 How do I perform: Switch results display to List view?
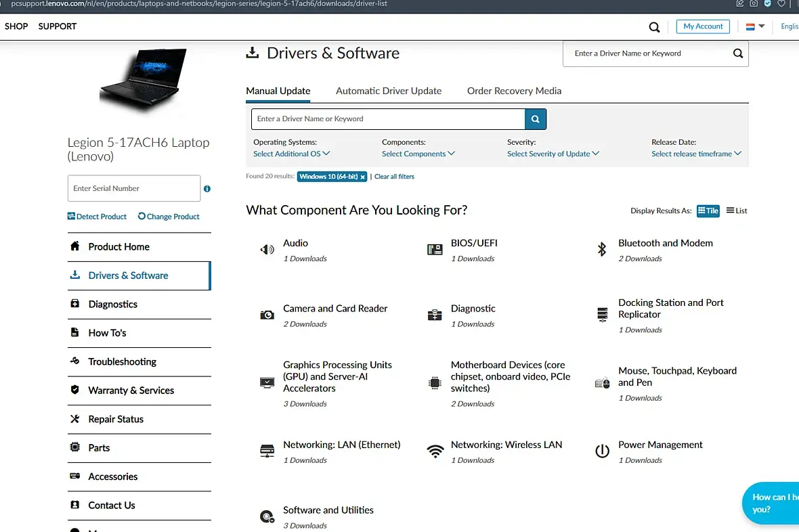[736, 210]
